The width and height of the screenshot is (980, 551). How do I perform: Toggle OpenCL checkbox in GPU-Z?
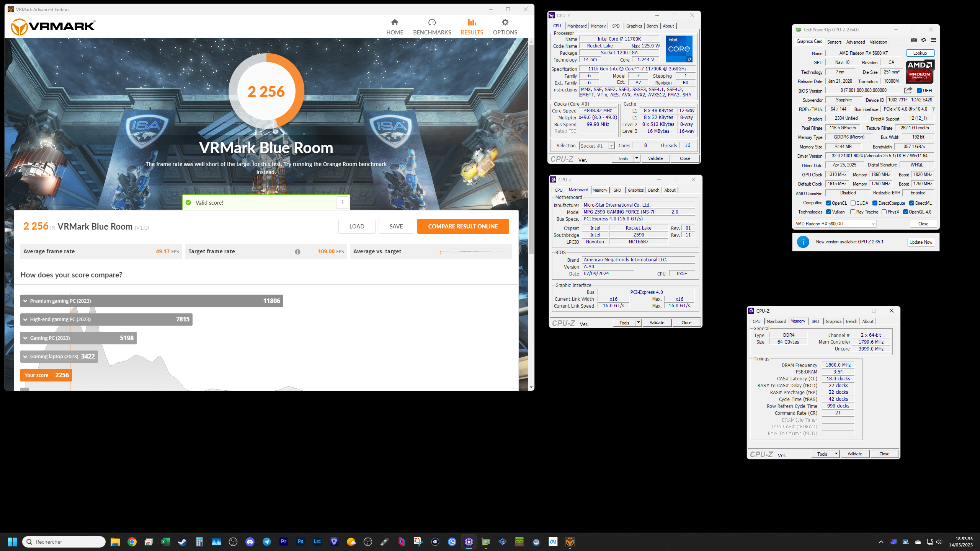(828, 203)
